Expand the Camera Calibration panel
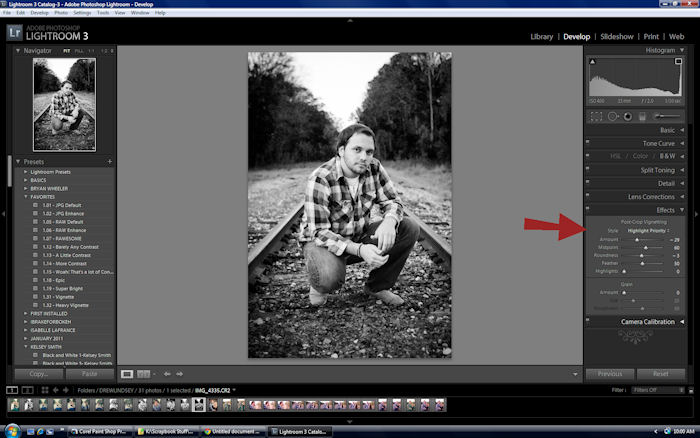Screen dimensions: 700x438 pyautogui.click(x=682, y=321)
